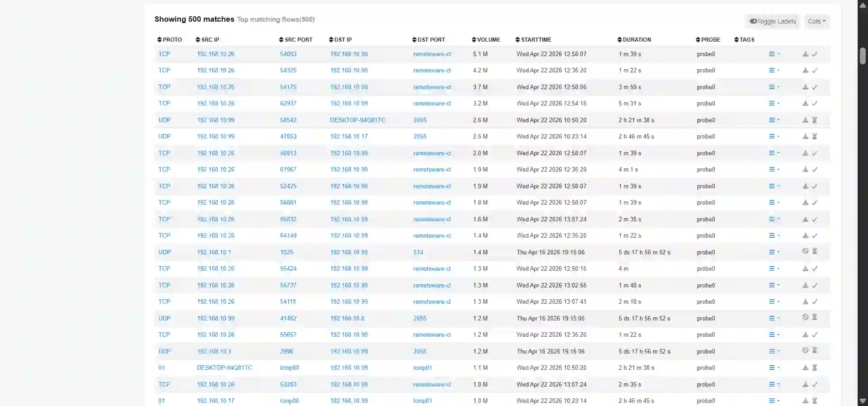Download pcap for flow with source port 54325
Screen dimensions: 868x406
[x=805, y=71]
